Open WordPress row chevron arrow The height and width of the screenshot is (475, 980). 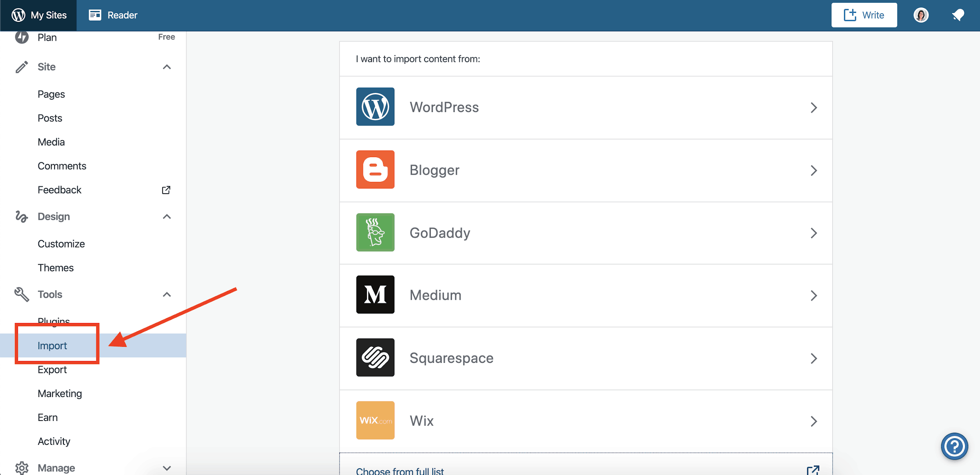coord(814,107)
